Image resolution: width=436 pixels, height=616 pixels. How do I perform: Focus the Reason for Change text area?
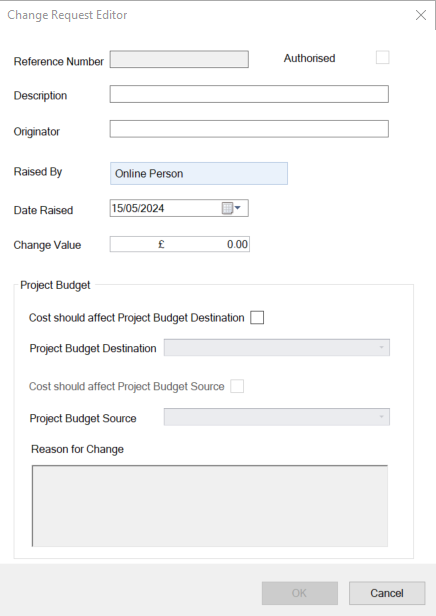210,506
